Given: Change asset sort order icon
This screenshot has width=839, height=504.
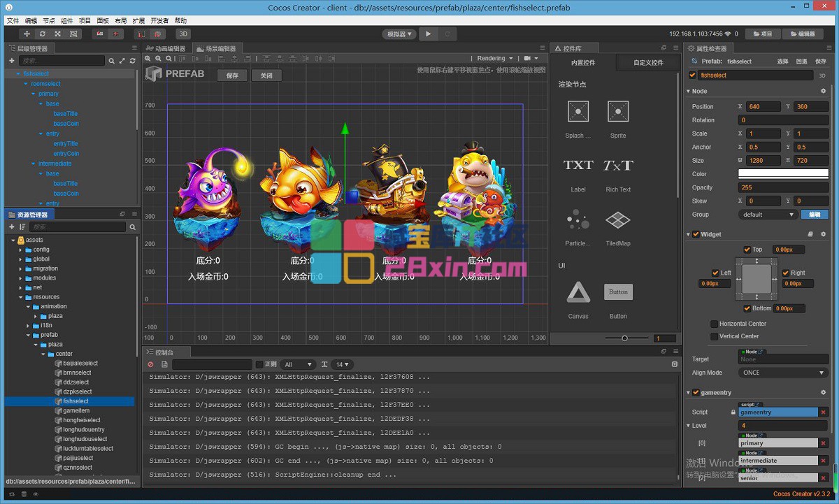Looking at the screenshot, I should [22, 227].
